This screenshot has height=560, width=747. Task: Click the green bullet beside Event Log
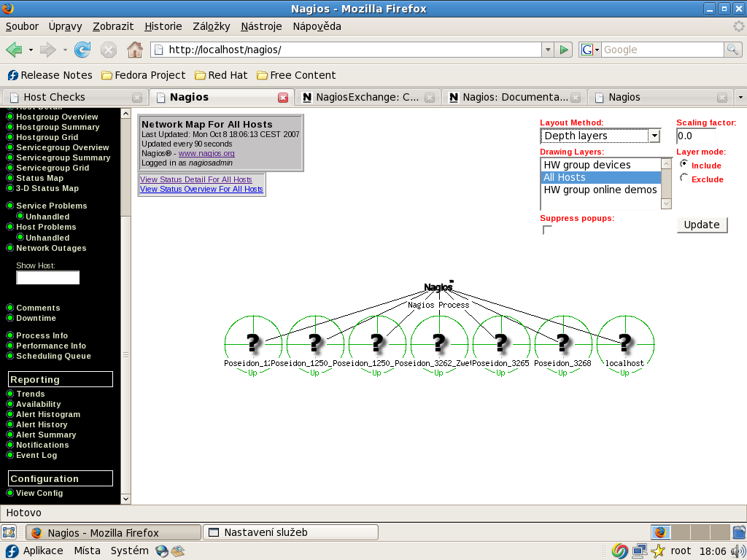[9, 455]
